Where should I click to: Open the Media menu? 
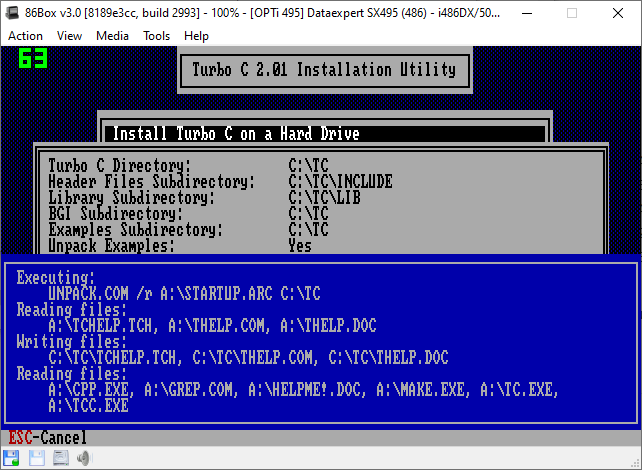pyautogui.click(x=113, y=35)
